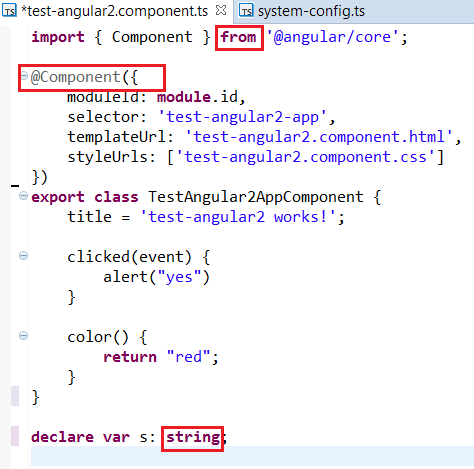Collapse the clicked(event) method fold
The height and width of the screenshot is (469, 474).
click(x=23, y=256)
